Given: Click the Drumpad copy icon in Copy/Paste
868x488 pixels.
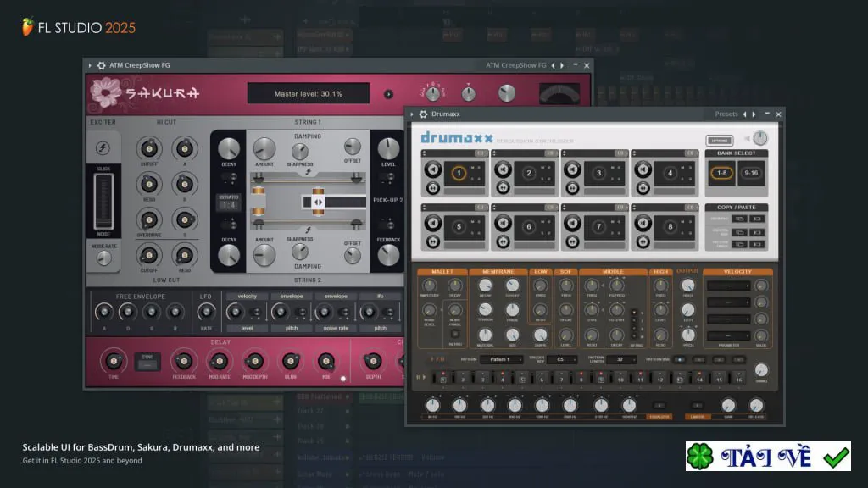Looking at the screenshot, I should (739, 219).
